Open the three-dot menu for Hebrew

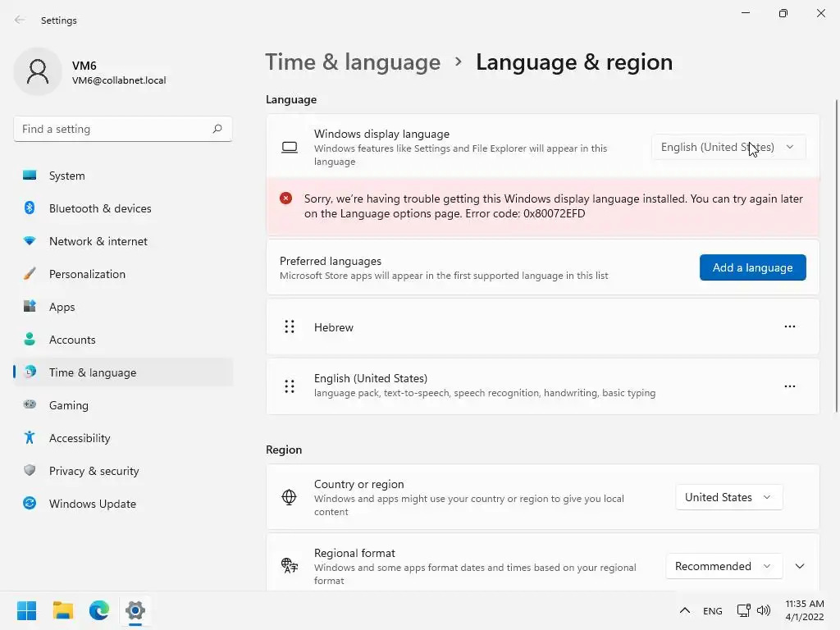pyautogui.click(x=790, y=326)
